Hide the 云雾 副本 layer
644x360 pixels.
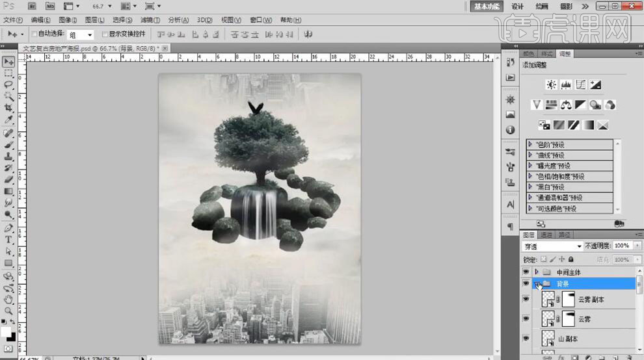[526, 299]
